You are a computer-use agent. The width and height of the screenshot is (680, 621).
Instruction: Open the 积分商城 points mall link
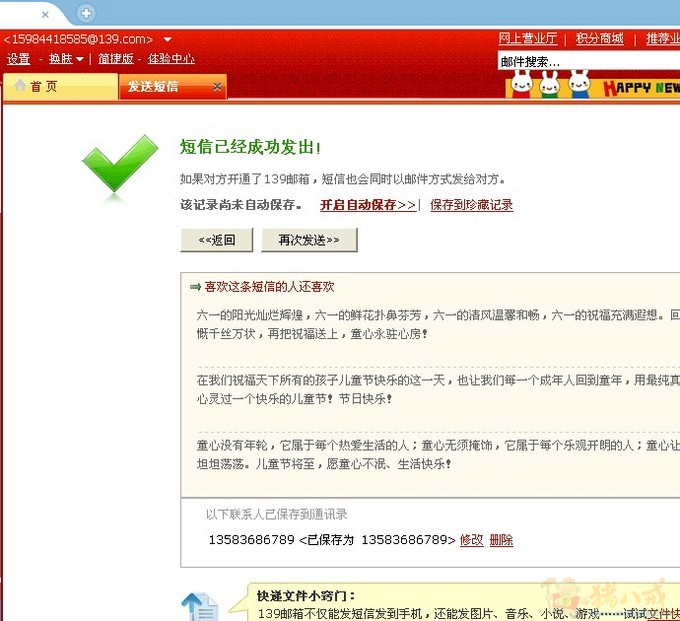pos(600,39)
